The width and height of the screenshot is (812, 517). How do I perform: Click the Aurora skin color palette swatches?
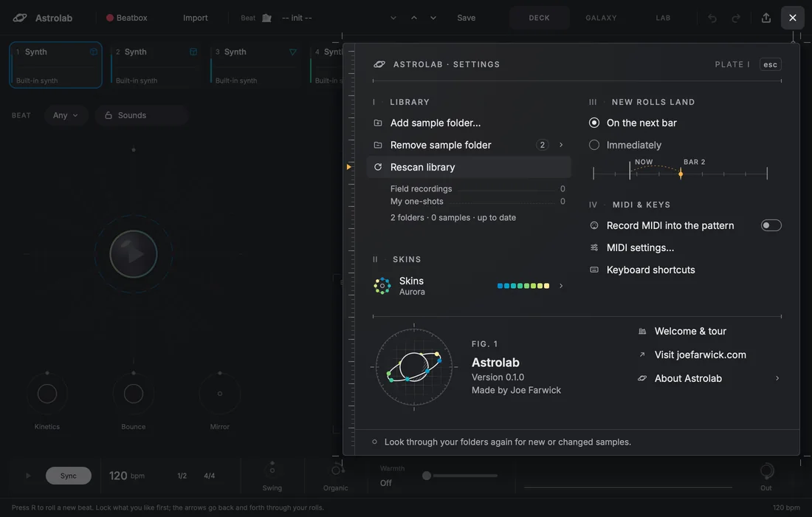pos(523,285)
